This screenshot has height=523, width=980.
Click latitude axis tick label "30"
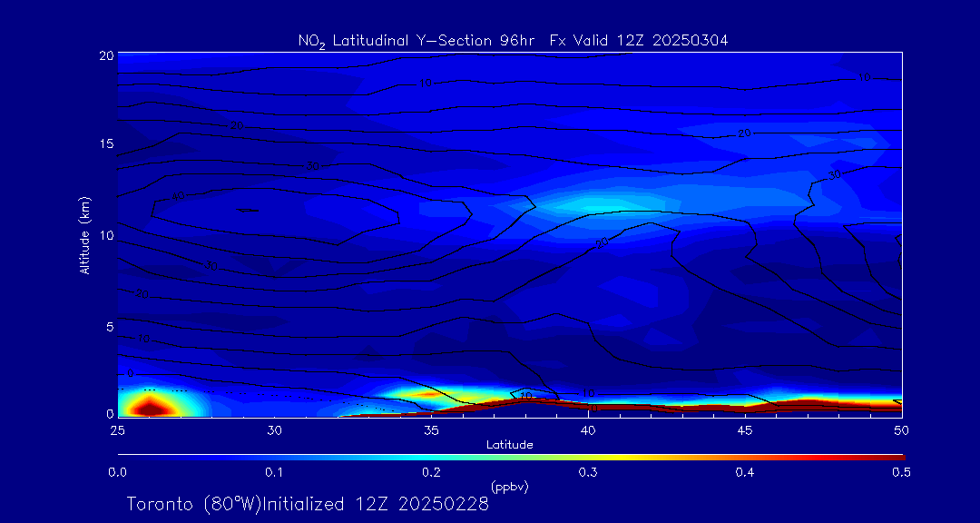[x=274, y=430]
